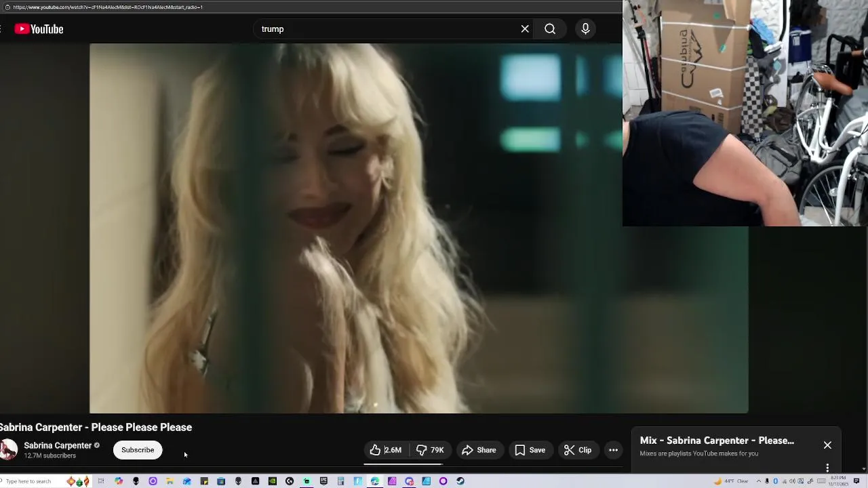This screenshot has width=868, height=488.
Task: Open the Windows notification center
Action: [856, 481]
